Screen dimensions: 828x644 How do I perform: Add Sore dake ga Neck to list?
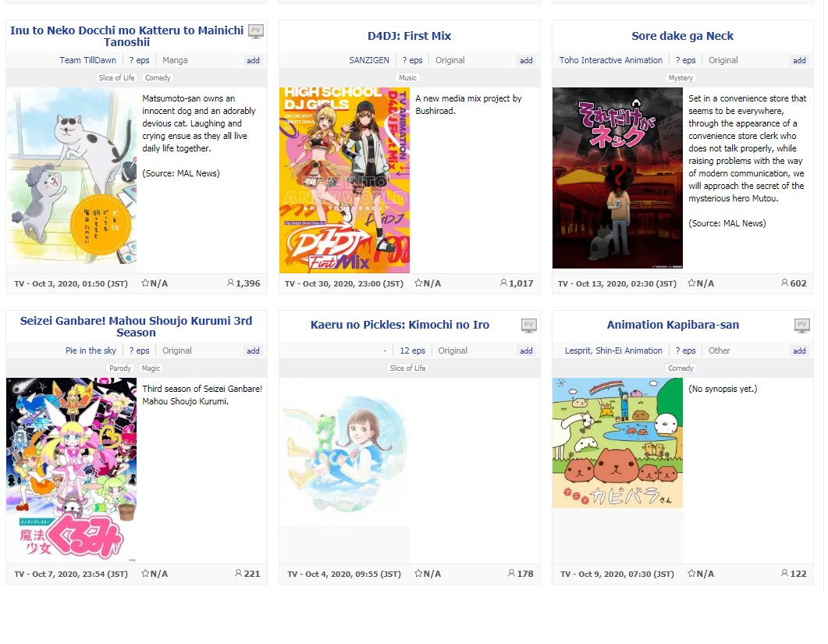coord(799,61)
